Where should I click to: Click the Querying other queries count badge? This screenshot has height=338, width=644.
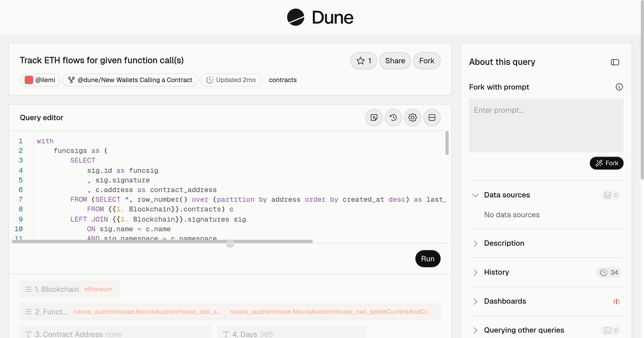coord(611,330)
